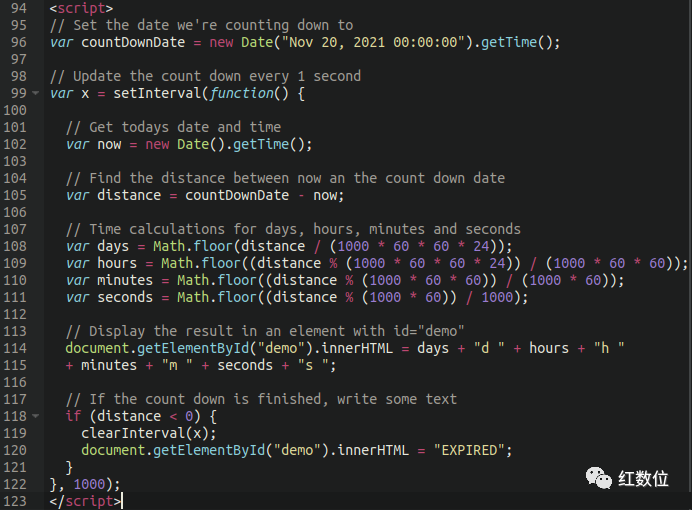692x510 pixels.
Task: Click the comment 'Set the date we're counting down to'
Action: pyautogui.click(x=202, y=26)
